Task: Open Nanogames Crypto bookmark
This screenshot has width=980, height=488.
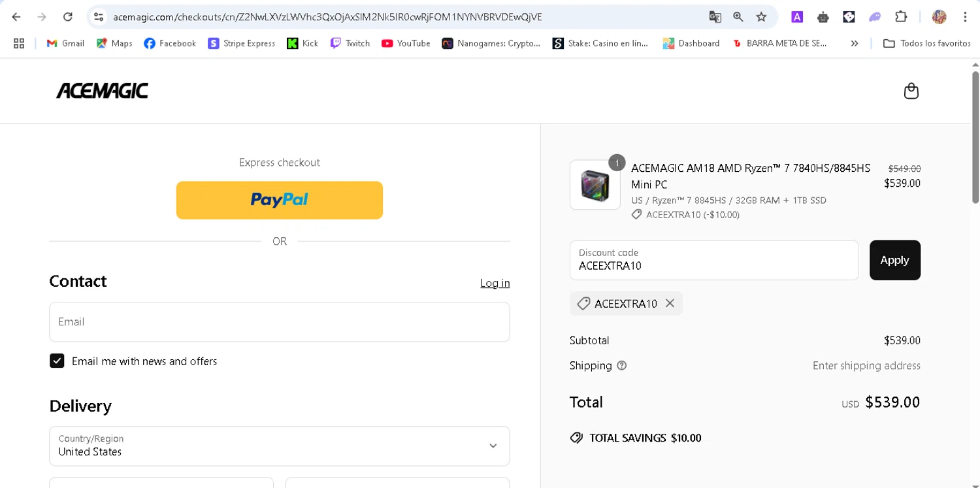Action: 491,43
